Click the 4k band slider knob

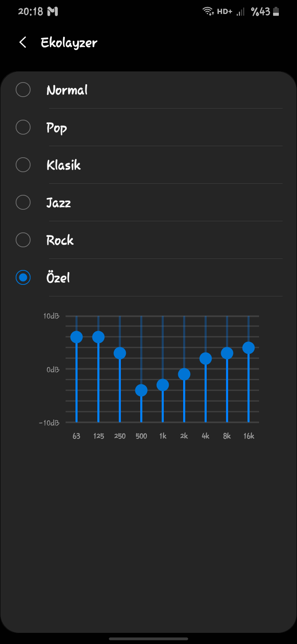[x=205, y=358]
